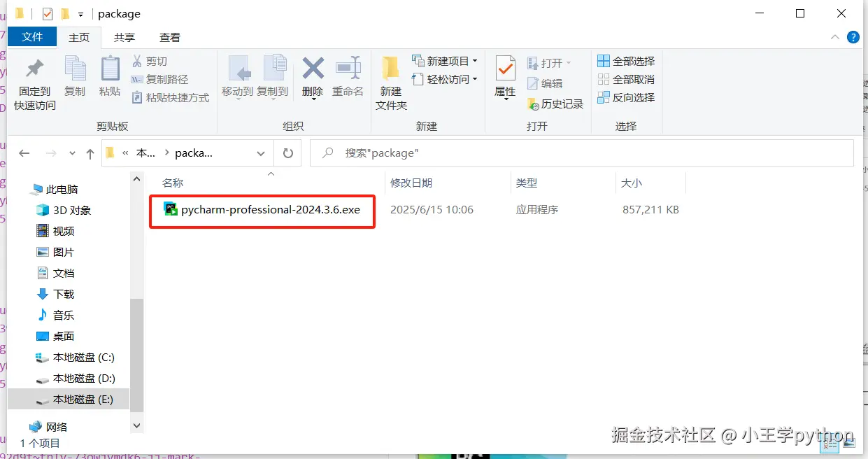The height and width of the screenshot is (459, 868).
Task: Click the 移动到 ribbon icon
Action: 238,69
